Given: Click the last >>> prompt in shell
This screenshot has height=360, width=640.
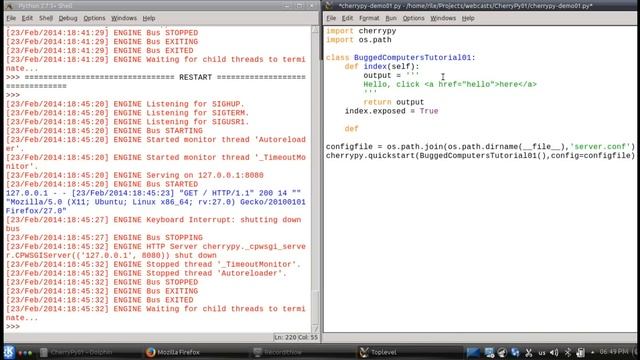Looking at the screenshot, I should pyautogui.click(x=13, y=327).
